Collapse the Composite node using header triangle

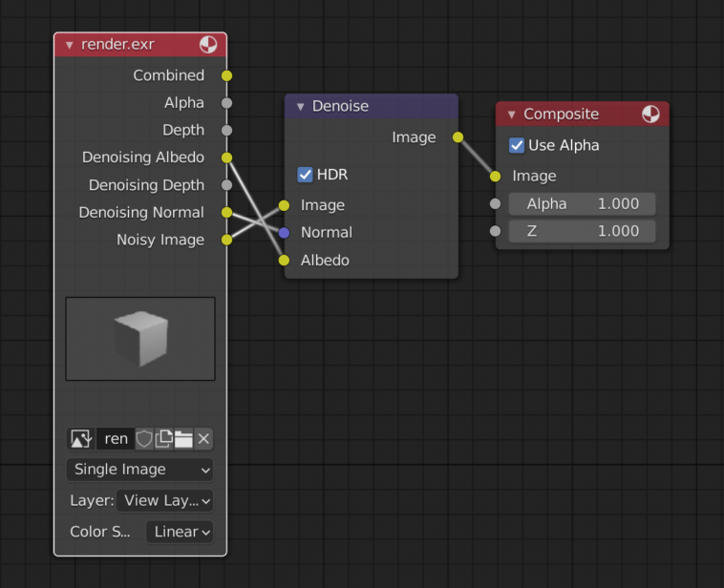(511, 115)
